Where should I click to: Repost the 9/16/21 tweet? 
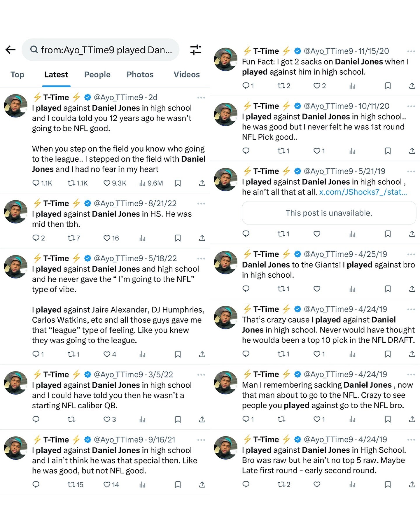[x=71, y=484]
